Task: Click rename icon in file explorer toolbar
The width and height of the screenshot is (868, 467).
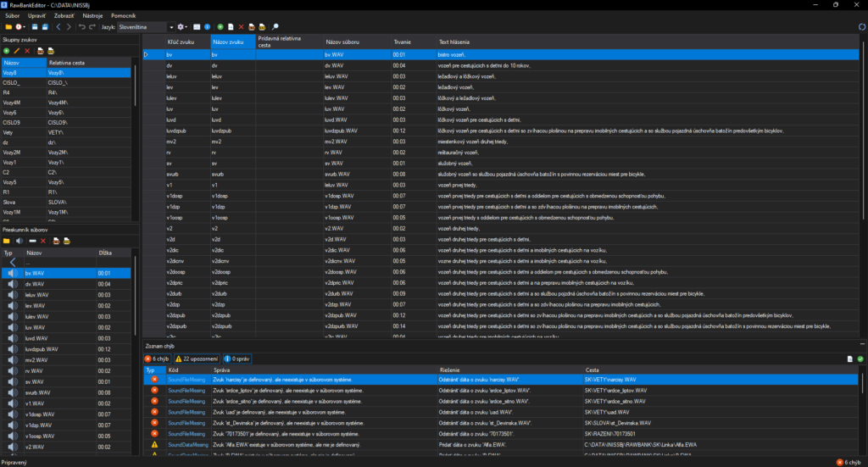Action: [x=32, y=242]
